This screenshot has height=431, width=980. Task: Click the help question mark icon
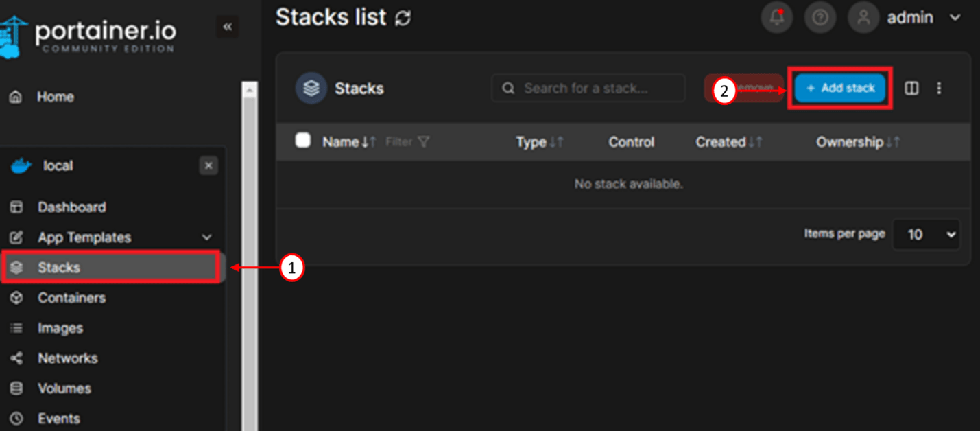[x=820, y=18]
